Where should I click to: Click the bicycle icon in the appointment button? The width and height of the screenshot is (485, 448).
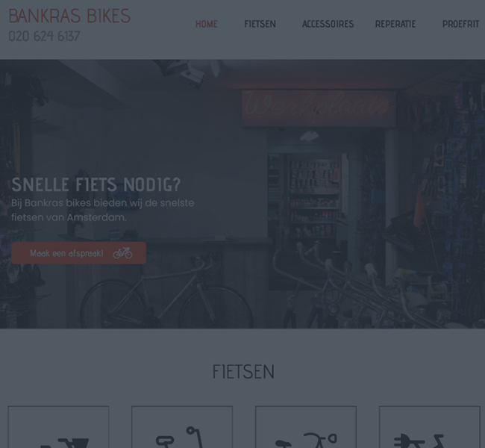pos(122,253)
